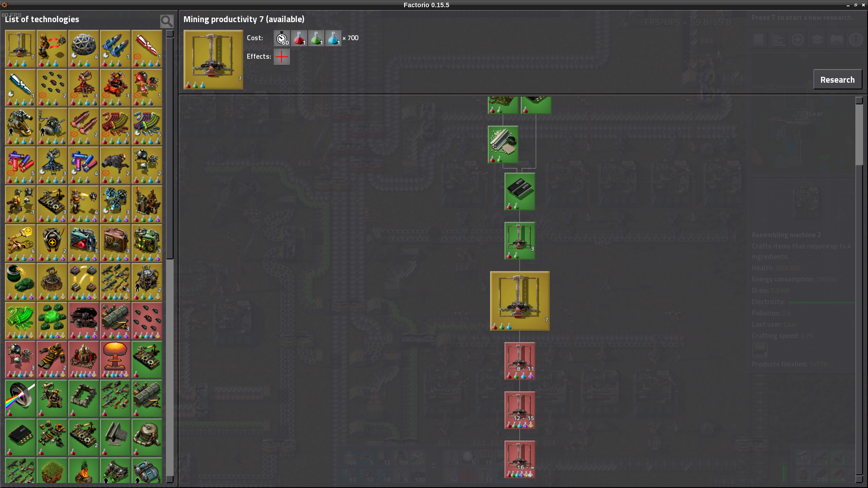The image size is (868, 488).
Task: Select Follower robot count 1 technology
Action: 20,204
